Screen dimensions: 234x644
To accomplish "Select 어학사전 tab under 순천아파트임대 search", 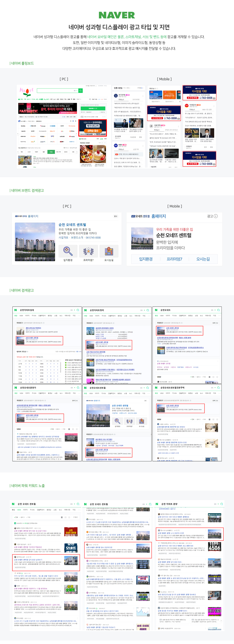I will pyautogui.click(x=68, y=315).
